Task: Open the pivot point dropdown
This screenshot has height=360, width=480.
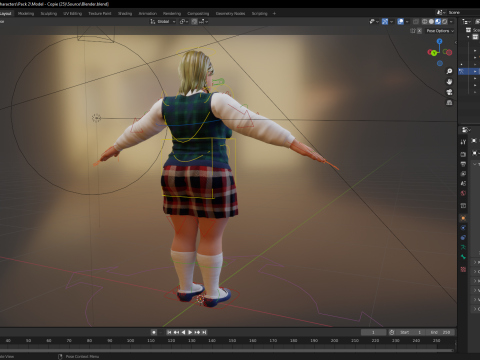Action: (x=184, y=22)
